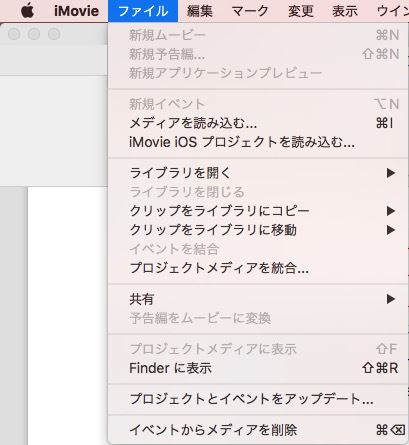Image resolution: width=409 pixels, height=445 pixels.
Task: Expand the 共有 submenu
Action: (258, 299)
